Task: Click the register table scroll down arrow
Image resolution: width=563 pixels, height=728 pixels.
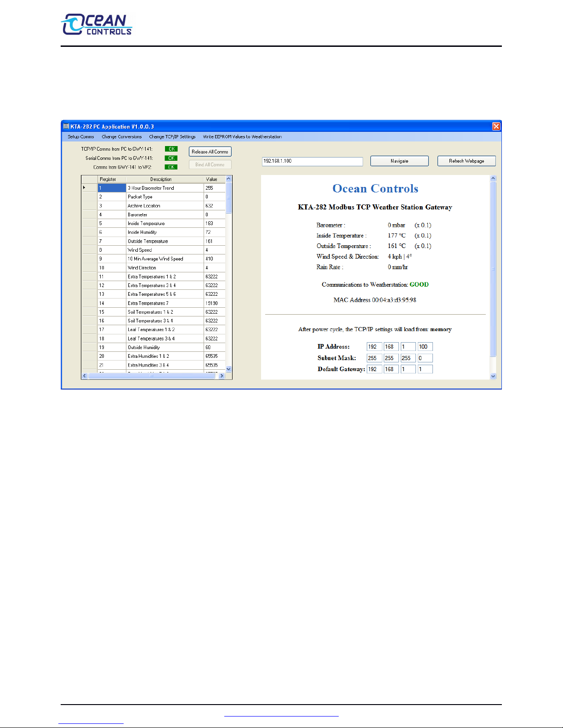Action: 229,369
